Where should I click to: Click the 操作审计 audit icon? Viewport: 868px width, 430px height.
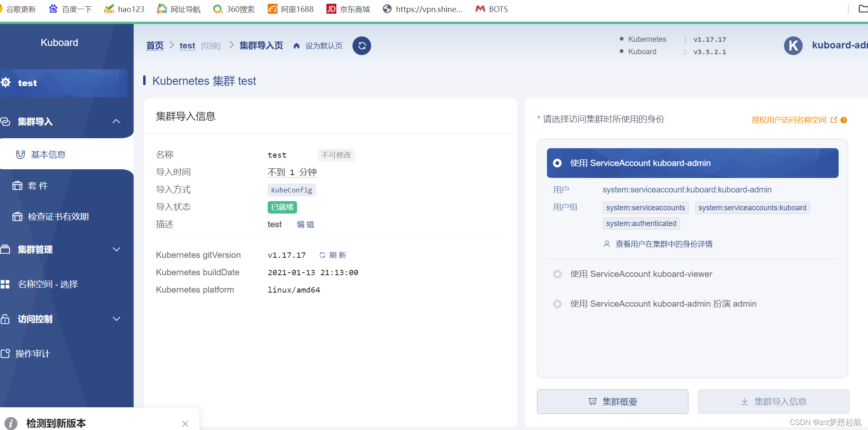(x=6, y=353)
